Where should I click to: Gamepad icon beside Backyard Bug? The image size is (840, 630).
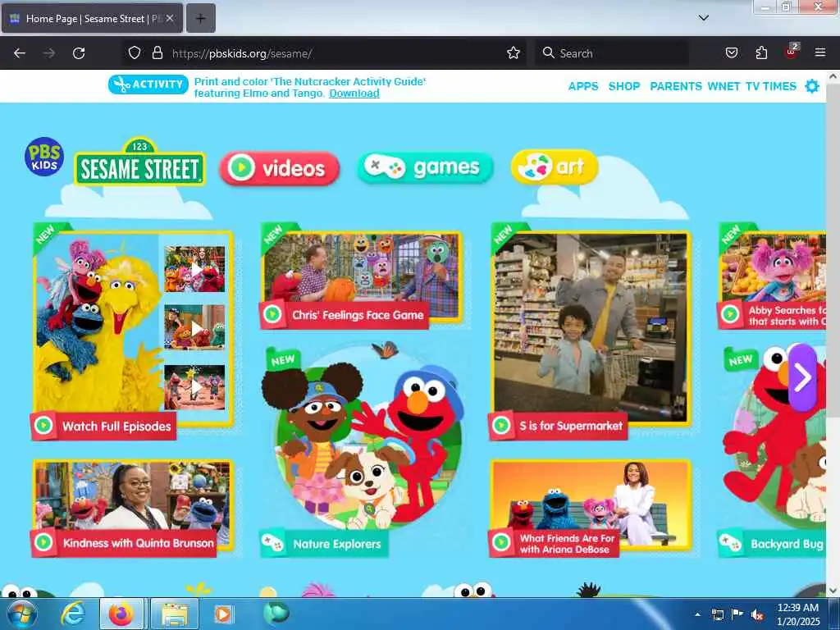click(x=730, y=543)
